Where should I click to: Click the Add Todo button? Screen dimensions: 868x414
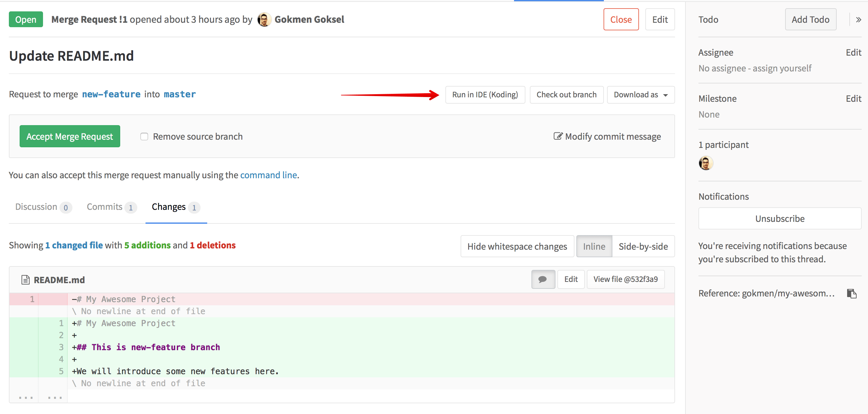click(810, 19)
